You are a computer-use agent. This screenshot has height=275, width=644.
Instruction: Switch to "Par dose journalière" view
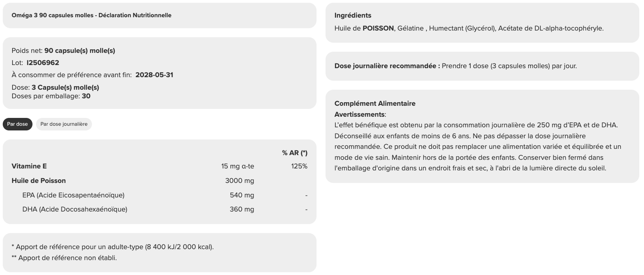(64, 124)
